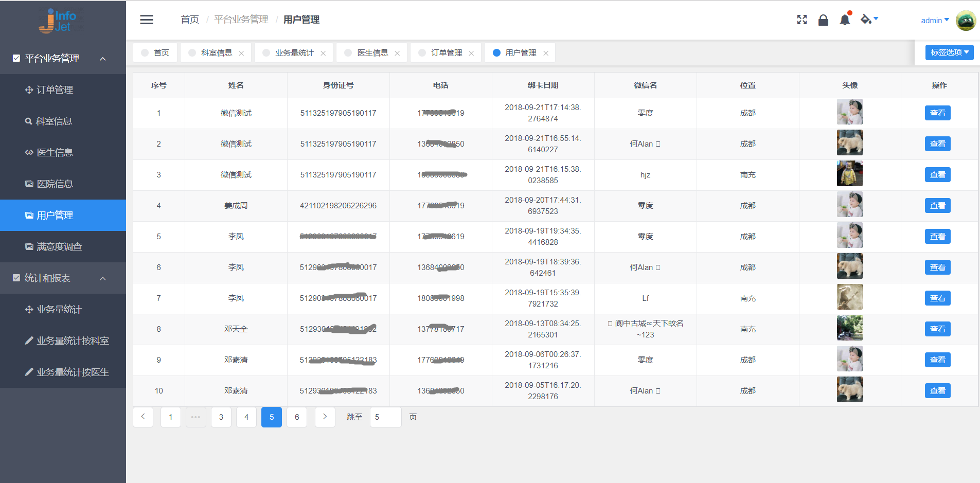980x483 pixels.
Task: Switch to the 医生信息 tab
Action: tap(372, 53)
